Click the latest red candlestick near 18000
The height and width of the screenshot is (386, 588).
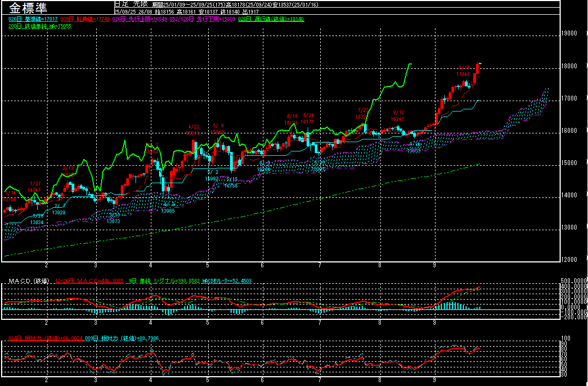click(478, 68)
